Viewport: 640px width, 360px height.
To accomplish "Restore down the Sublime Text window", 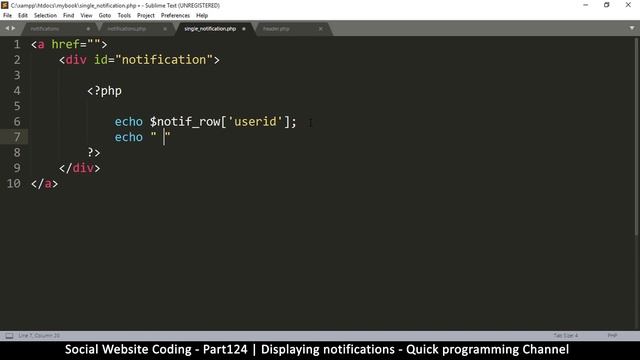I will (x=607, y=5).
